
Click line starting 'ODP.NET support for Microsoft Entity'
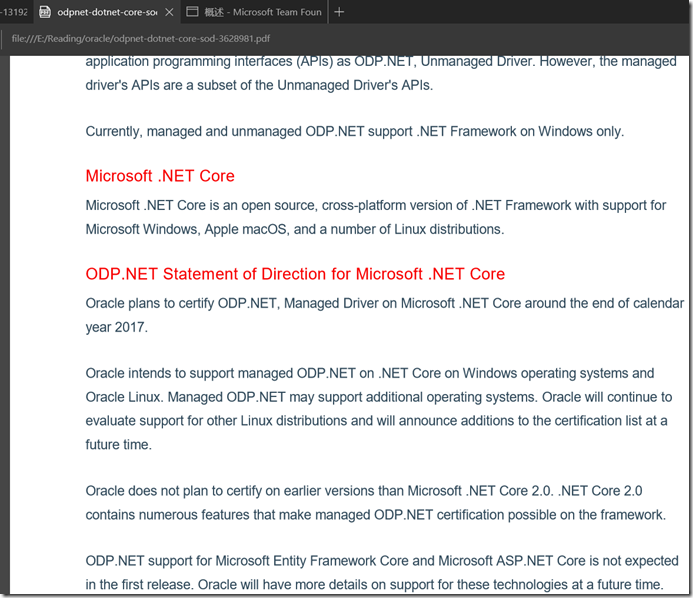(382, 560)
